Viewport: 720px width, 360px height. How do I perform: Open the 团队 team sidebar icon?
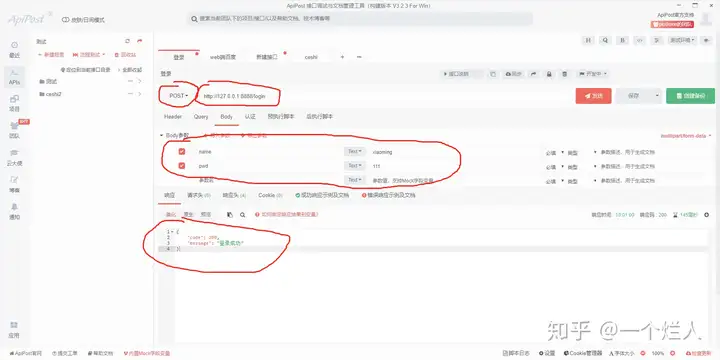pos(14,130)
